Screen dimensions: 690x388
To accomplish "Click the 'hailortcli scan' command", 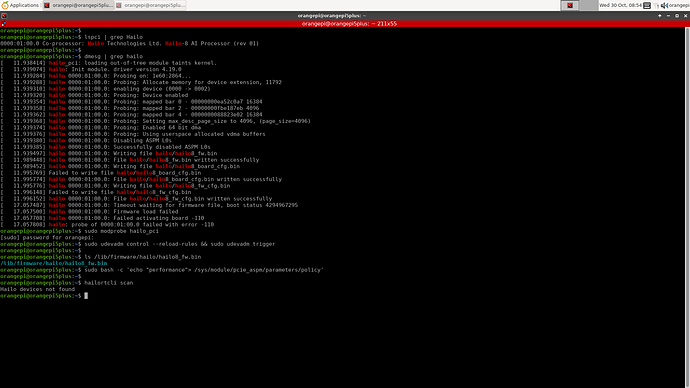I will 109,283.
